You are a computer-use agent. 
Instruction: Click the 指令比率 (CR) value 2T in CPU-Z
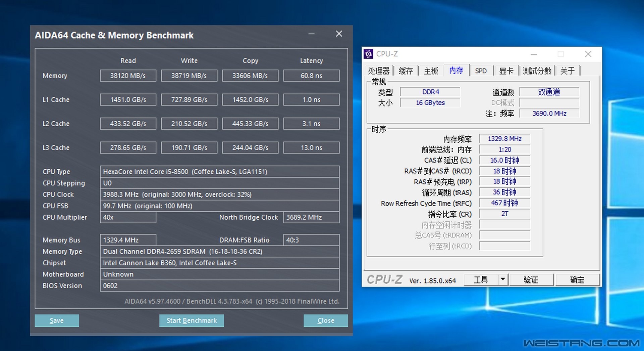coord(505,214)
